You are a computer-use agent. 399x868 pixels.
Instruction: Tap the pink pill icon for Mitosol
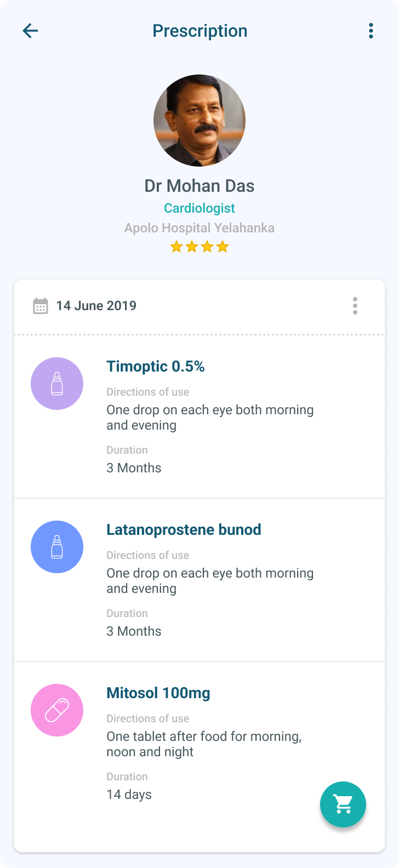pyautogui.click(x=57, y=710)
